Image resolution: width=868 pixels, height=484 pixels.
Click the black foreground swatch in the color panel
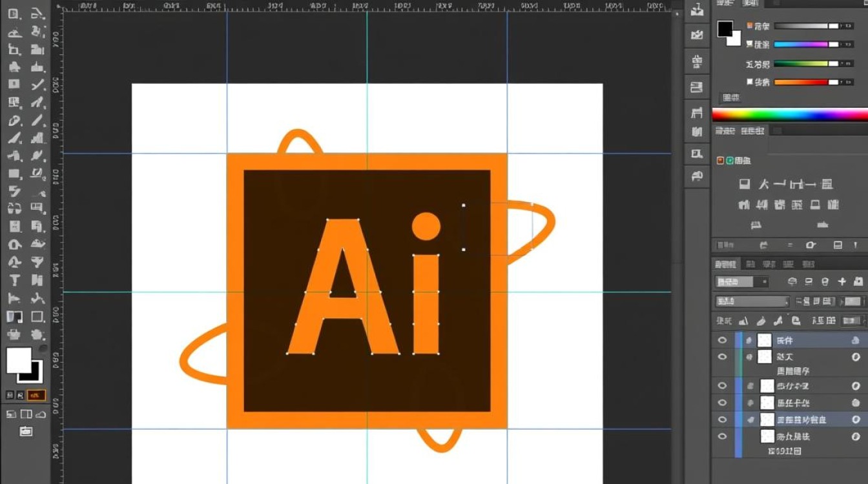tap(725, 28)
